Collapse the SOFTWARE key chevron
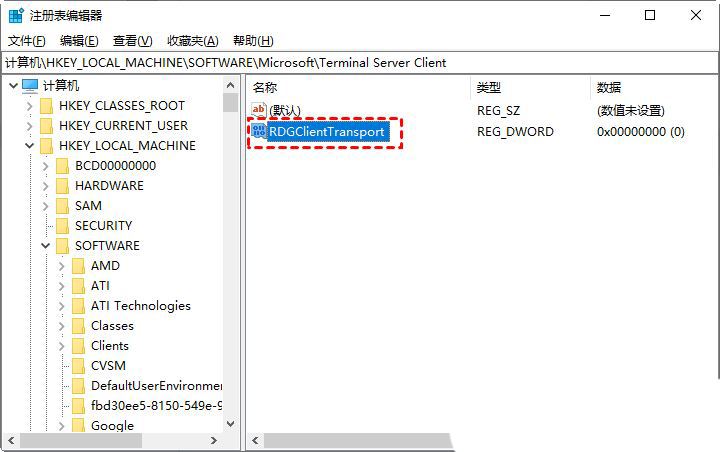Screen dimensions: 720x452 (x=45, y=246)
